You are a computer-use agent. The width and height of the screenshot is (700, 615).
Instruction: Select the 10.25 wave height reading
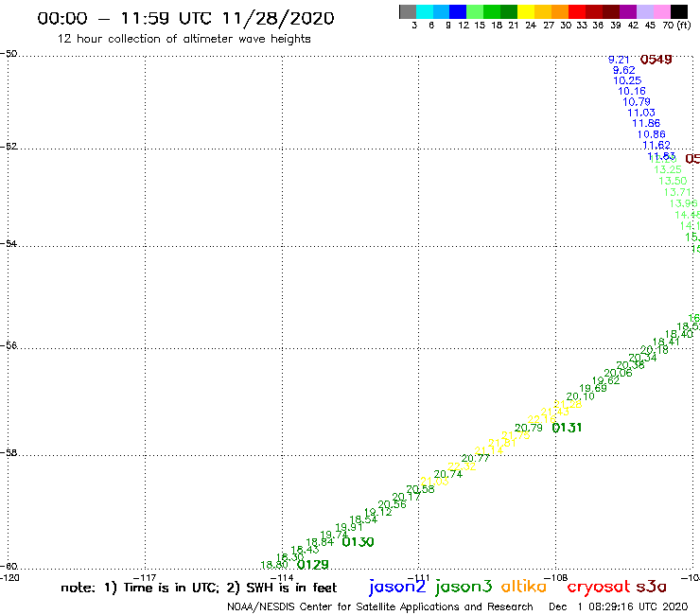tap(627, 80)
